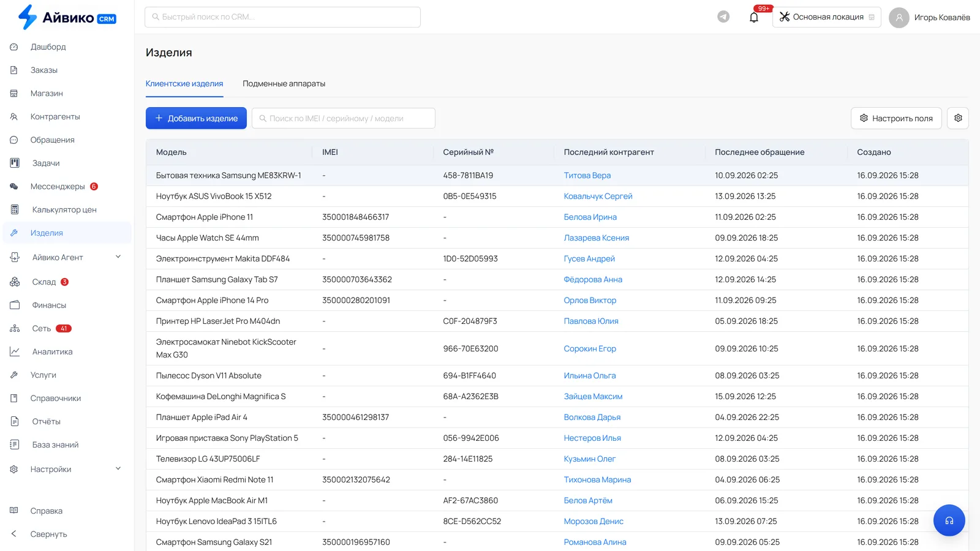Viewport: 980px width, 551px height.
Task: Open contractor link Ковальчук Сергей
Action: [x=598, y=197]
